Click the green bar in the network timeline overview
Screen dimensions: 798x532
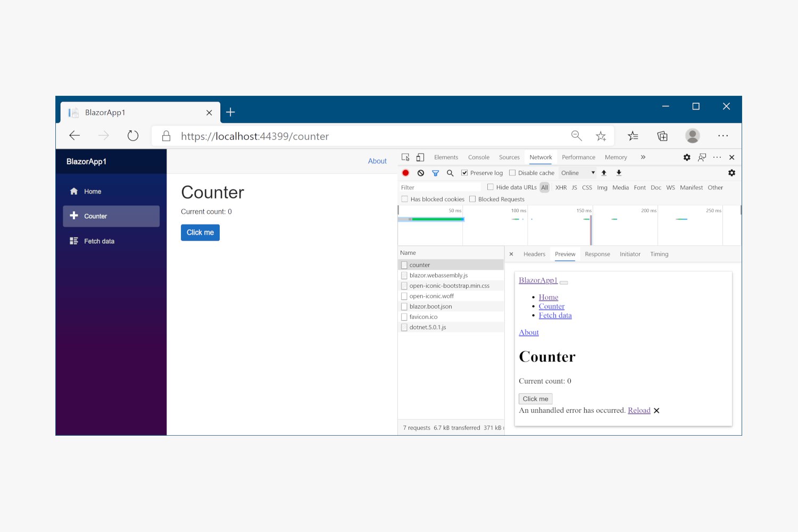[437, 219]
